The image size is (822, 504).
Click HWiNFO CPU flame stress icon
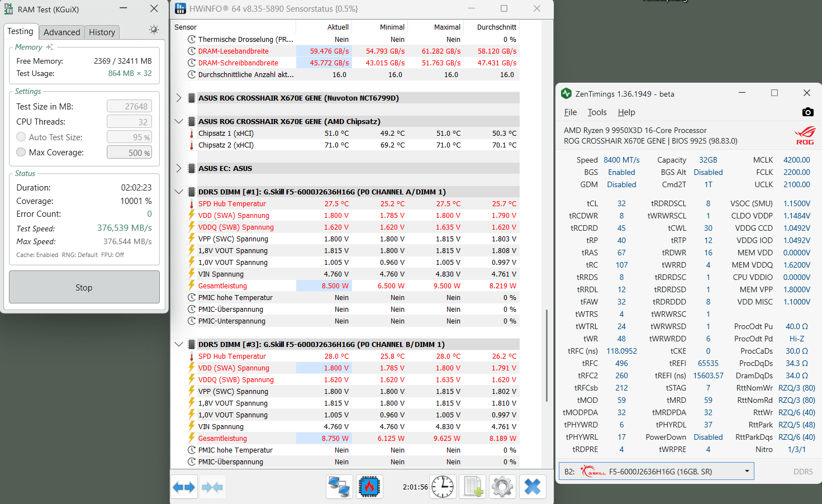pyautogui.click(x=369, y=487)
